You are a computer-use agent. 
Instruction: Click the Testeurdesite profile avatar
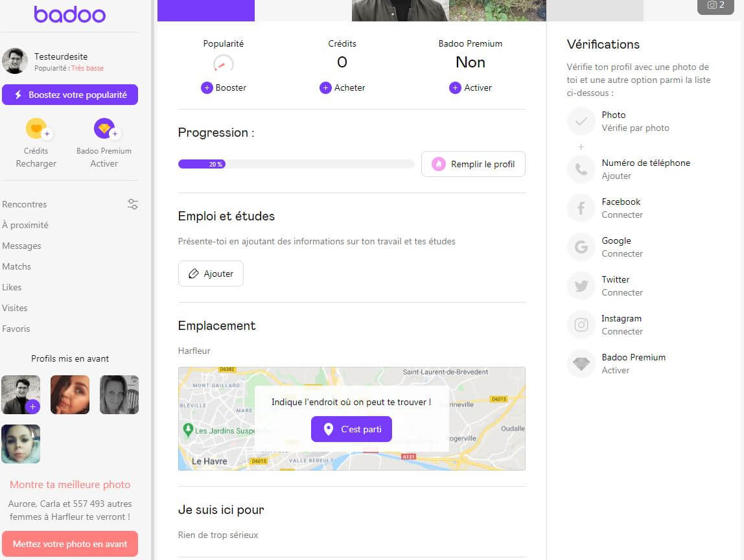pyautogui.click(x=15, y=61)
